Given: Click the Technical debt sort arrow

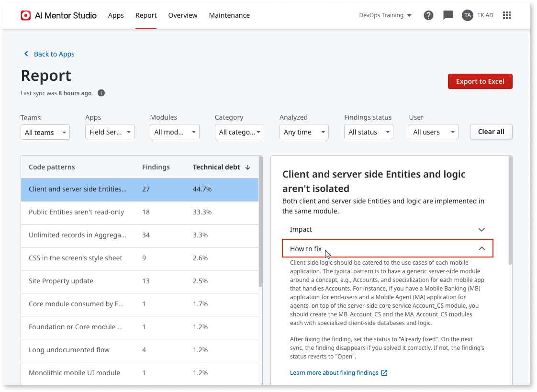Looking at the screenshot, I should 247,167.
